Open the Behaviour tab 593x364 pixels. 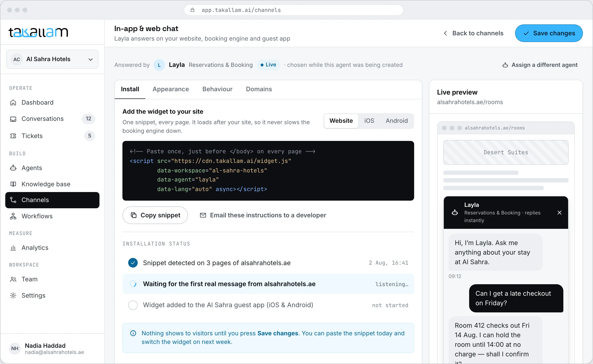pos(217,89)
